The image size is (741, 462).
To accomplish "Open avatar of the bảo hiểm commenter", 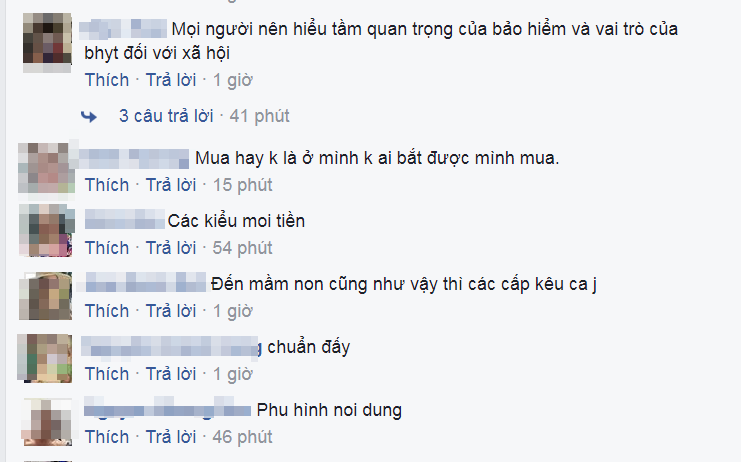I will (47, 43).
